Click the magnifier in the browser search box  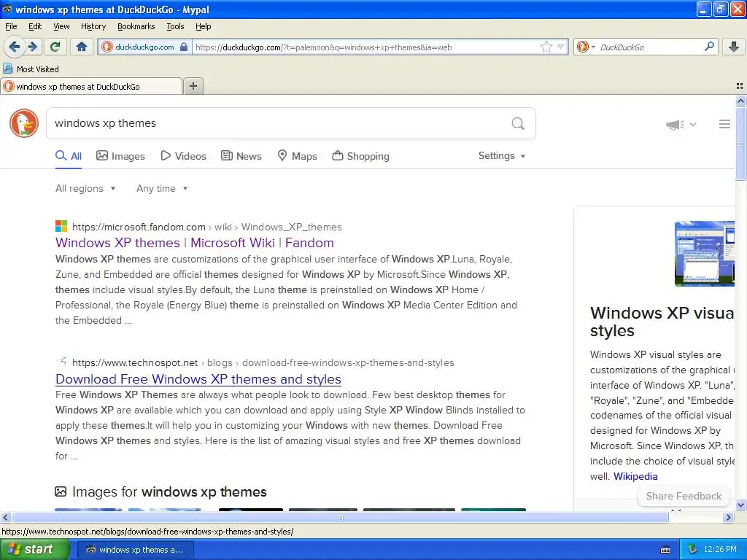pos(709,47)
